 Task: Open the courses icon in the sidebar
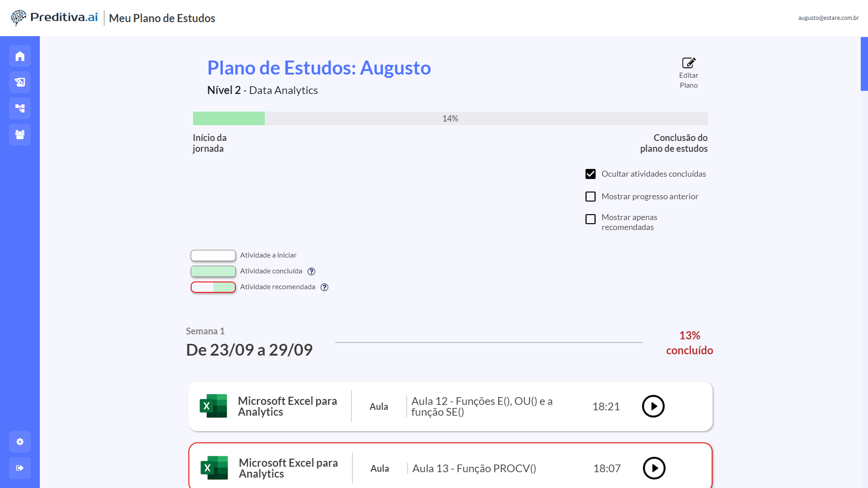20,82
